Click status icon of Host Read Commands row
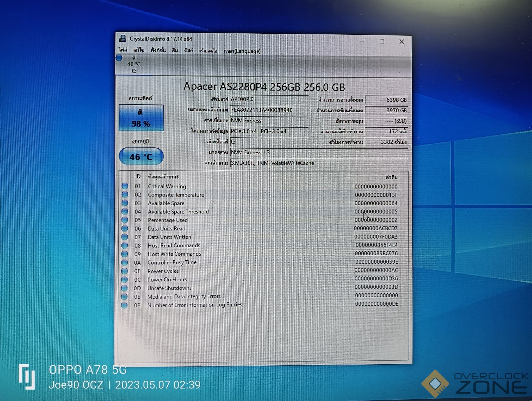 124,245
